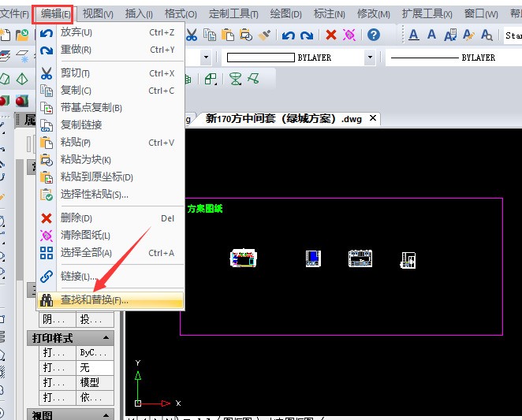Click the cut scissors toolbar icon

coord(192,35)
